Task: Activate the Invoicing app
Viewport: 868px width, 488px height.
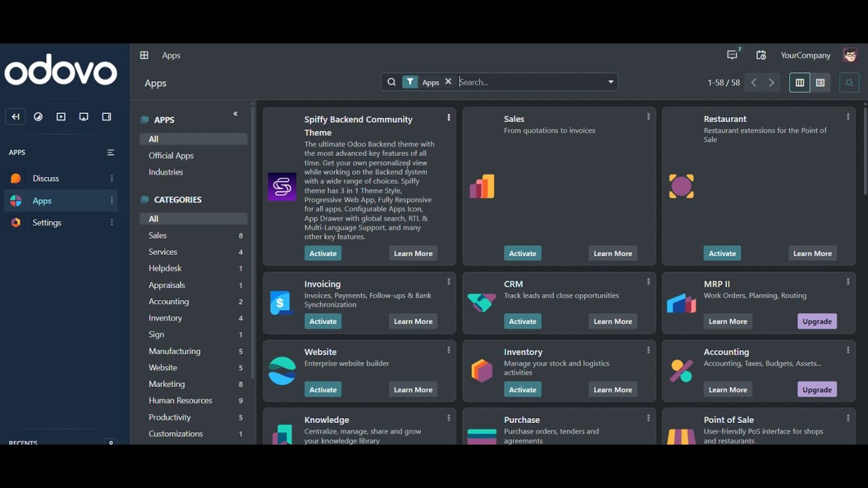Action: click(x=323, y=321)
